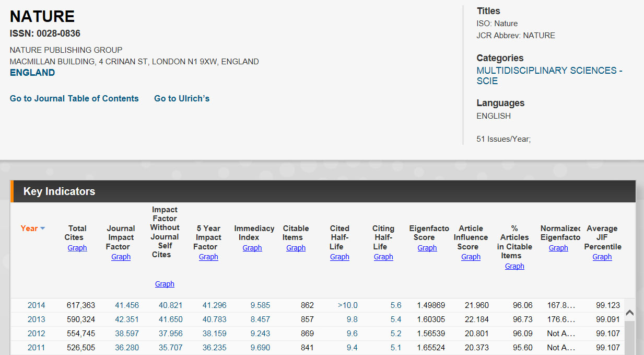The image size is (644, 355).
Task: Open the ENGLAND country link
Action: click(x=32, y=73)
